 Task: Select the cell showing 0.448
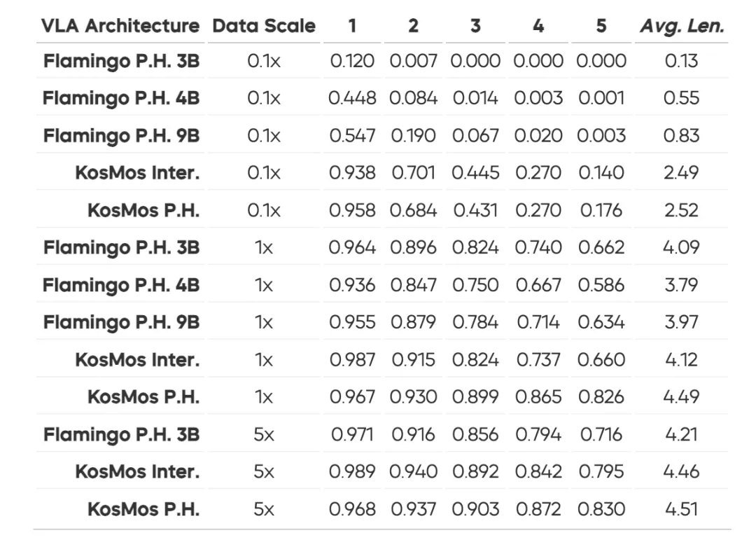[x=352, y=98]
